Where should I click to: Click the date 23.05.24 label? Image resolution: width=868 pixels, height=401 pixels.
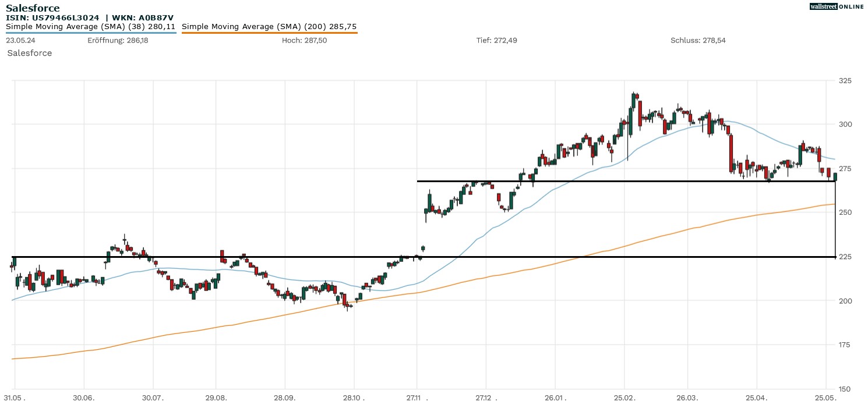click(20, 40)
